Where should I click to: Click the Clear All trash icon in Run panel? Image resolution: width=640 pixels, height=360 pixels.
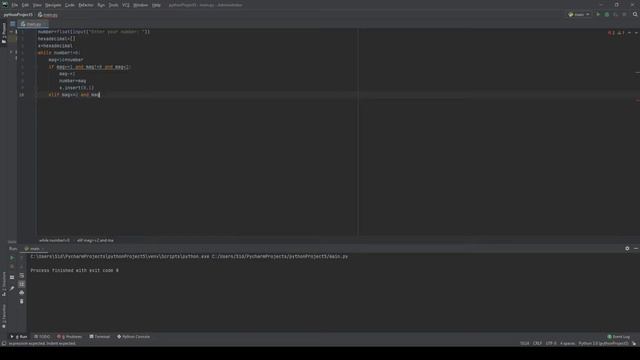(x=22, y=301)
